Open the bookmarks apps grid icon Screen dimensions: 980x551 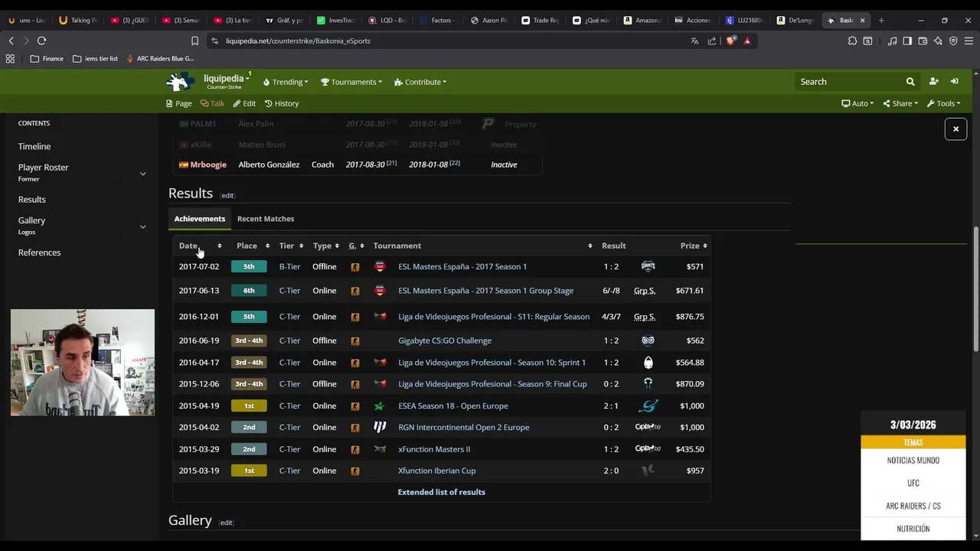pos(10,58)
